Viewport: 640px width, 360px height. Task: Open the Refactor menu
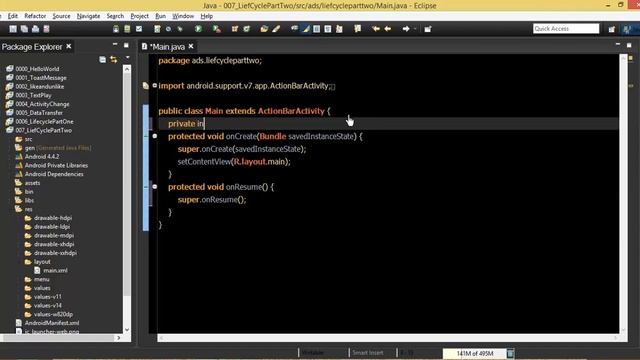pyautogui.click(x=35, y=16)
